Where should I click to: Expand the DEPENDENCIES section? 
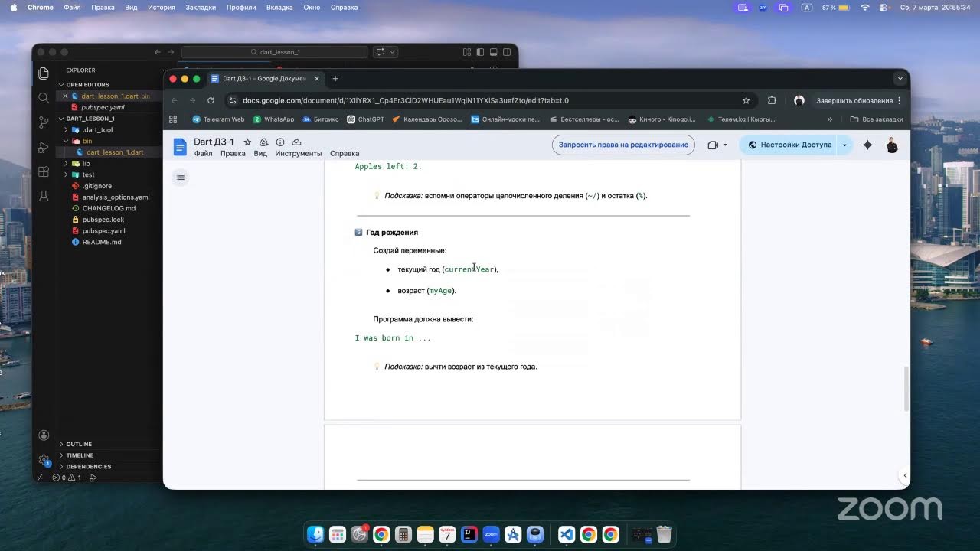pyautogui.click(x=88, y=466)
